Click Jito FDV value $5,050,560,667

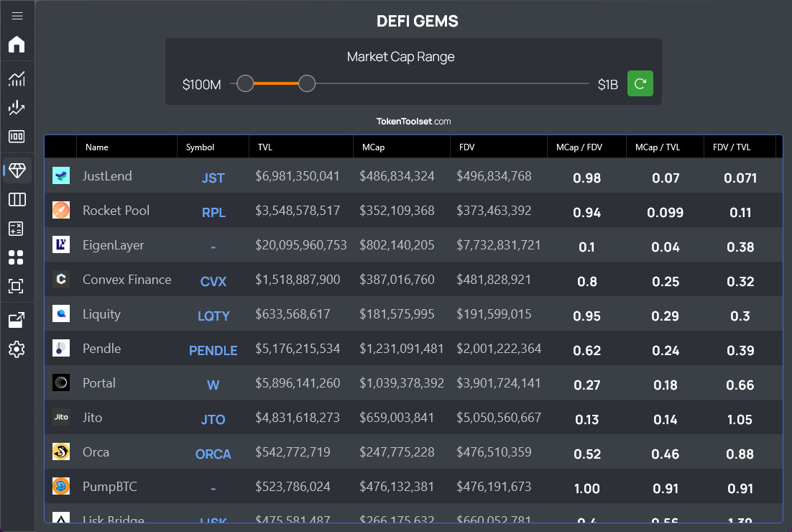pyautogui.click(x=499, y=417)
